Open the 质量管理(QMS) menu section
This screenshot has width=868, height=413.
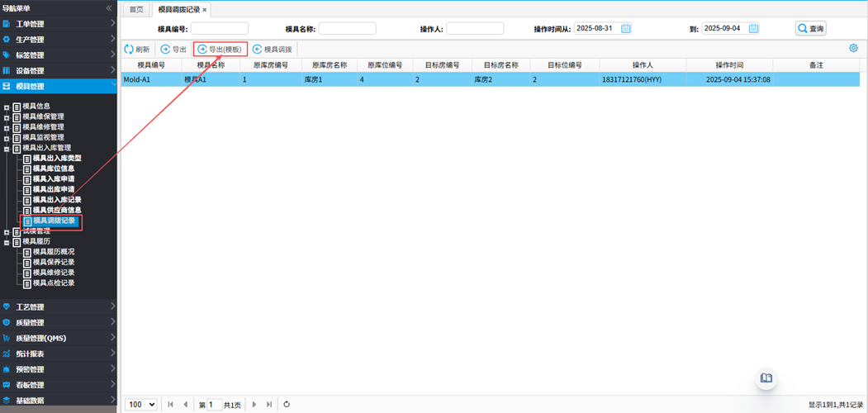58,338
